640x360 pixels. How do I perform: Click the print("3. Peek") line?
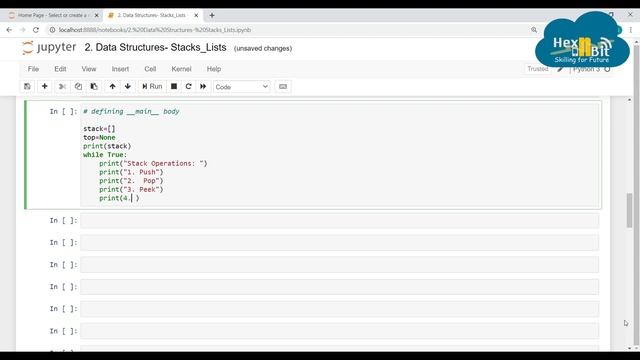click(x=131, y=189)
